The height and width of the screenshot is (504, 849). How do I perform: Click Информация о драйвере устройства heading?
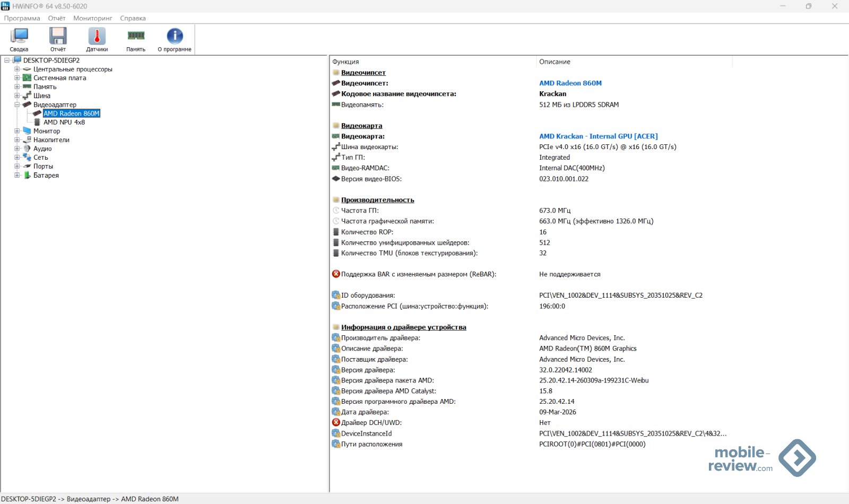pos(404,327)
